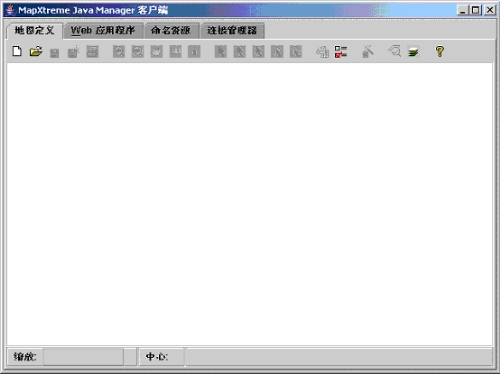The width and height of the screenshot is (500, 374).
Task: Open Layer Control green stacked-layers icon
Action: (413, 52)
